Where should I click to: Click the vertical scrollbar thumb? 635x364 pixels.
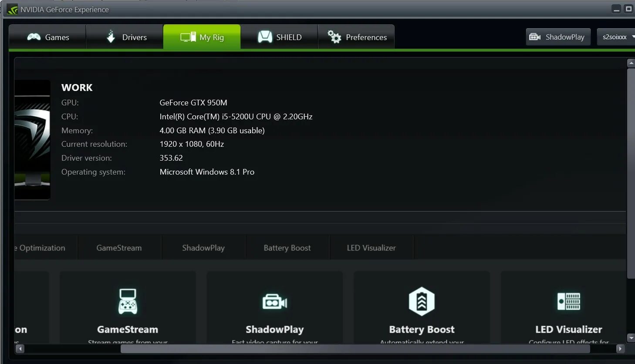[x=631, y=173]
